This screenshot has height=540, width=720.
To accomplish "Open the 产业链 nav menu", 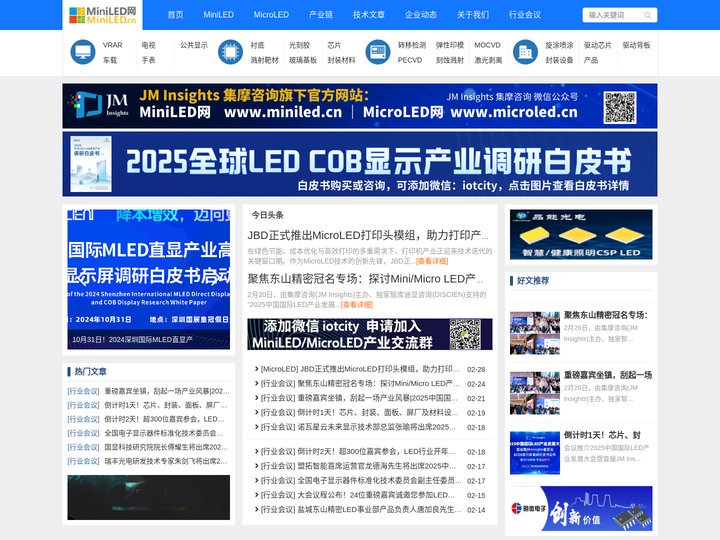I will point(321,15).
